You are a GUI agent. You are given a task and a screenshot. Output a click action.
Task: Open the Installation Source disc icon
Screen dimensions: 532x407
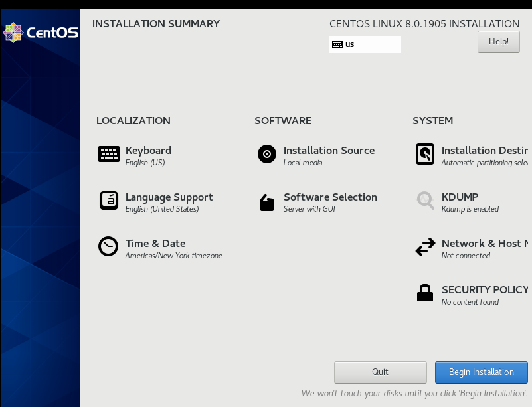[x=267, y=154]
